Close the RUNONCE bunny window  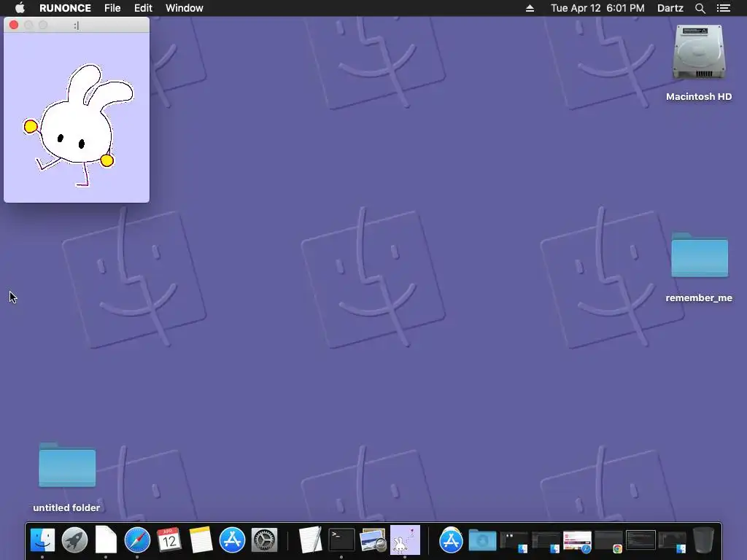pyautogui.click(x=14, y=25)
